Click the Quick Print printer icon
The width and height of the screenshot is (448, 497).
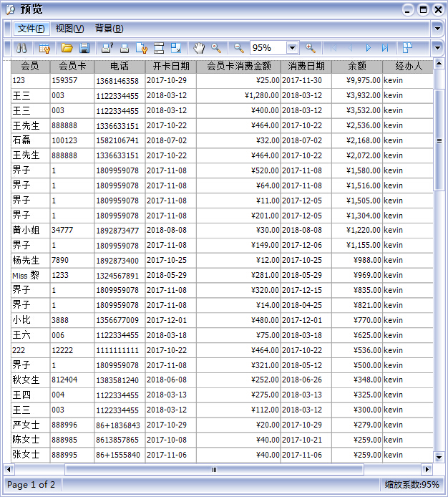point(125,48)
